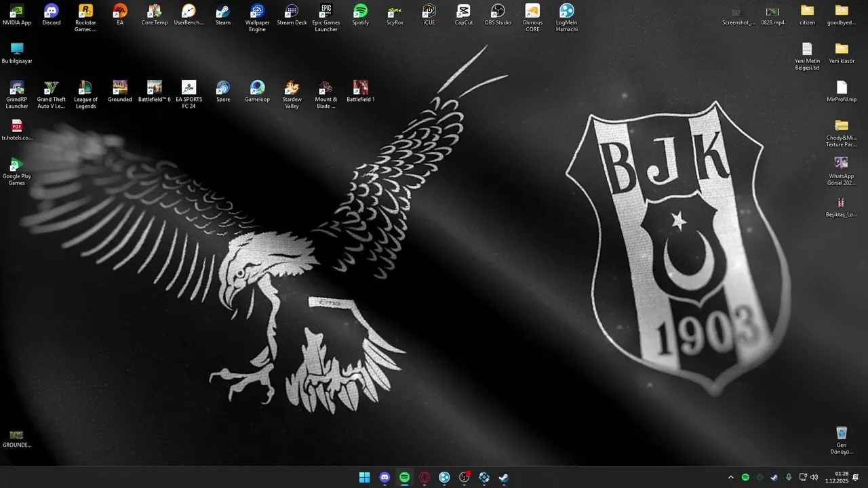Select the 0828.mp4 video file
The image size is (868, 488).
772,16
